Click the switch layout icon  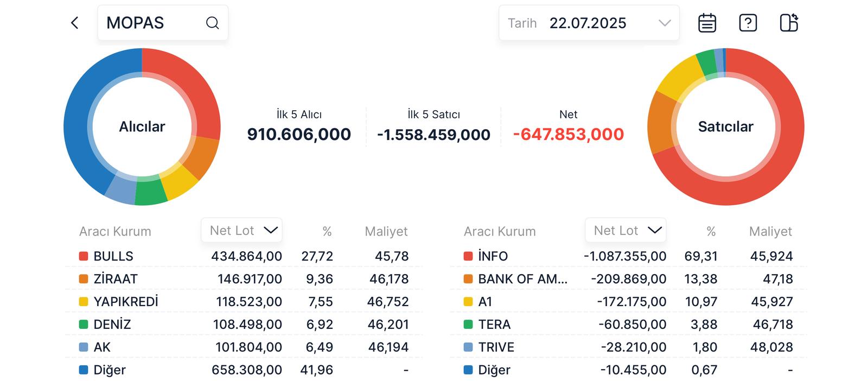(x=788, y=23)
